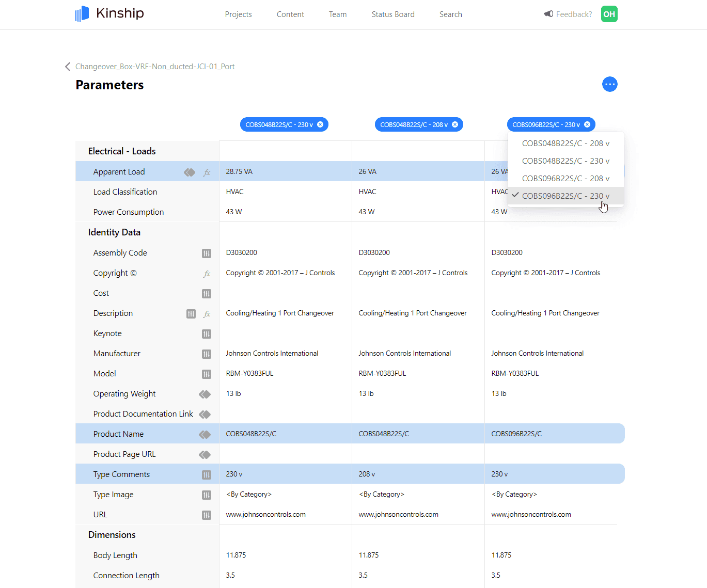Click the shared parameter icon on Apparent Load

[x=190, y=172]
